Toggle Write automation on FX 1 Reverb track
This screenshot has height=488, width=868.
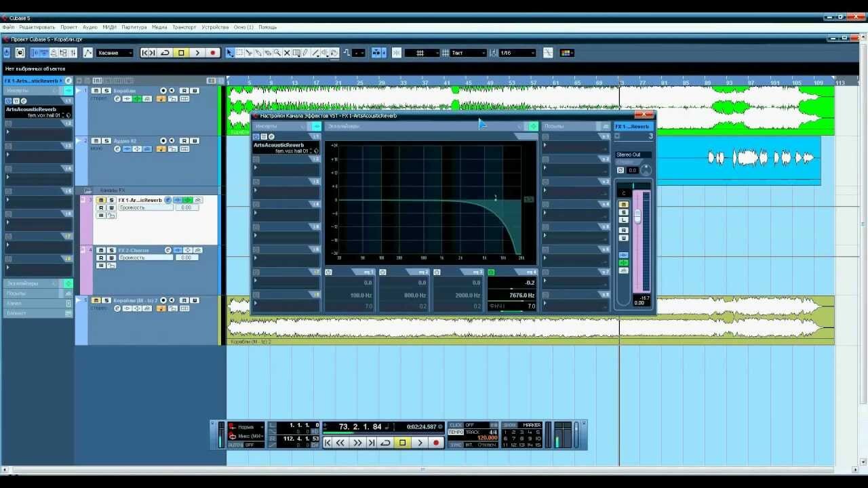tap(111, 207)
